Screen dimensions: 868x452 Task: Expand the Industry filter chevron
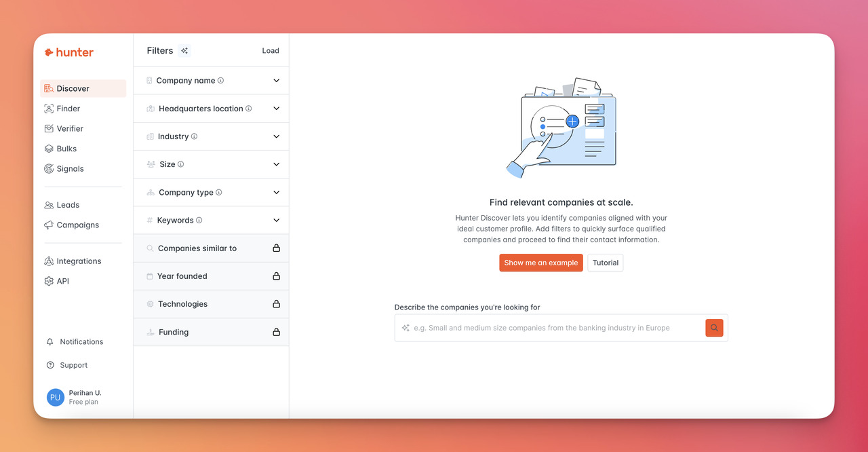276,136
